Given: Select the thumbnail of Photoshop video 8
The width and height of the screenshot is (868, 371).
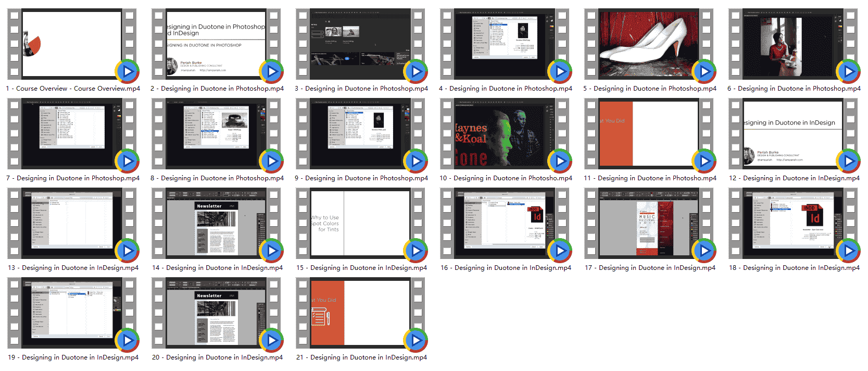Looking at the screenshot, I should (x=216, y=133).
